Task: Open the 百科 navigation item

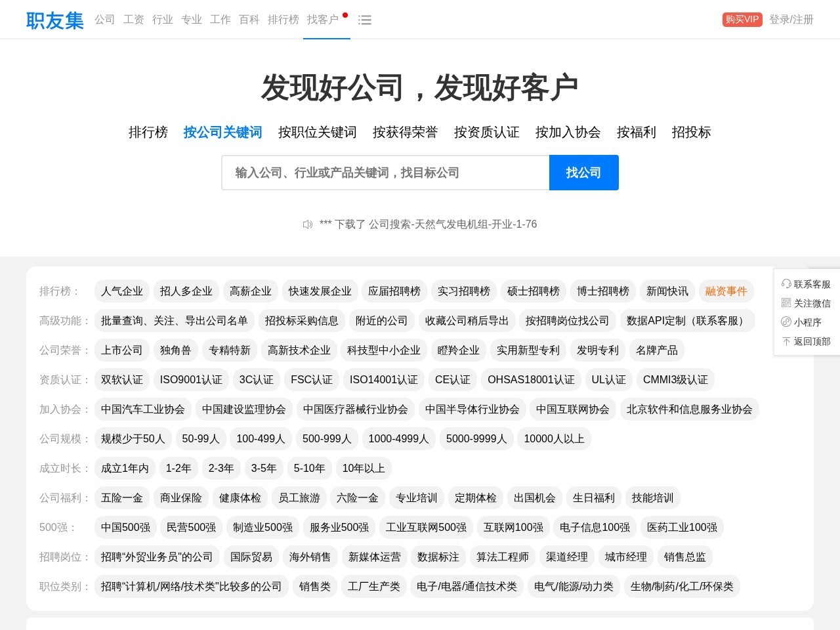Action: 249,20
